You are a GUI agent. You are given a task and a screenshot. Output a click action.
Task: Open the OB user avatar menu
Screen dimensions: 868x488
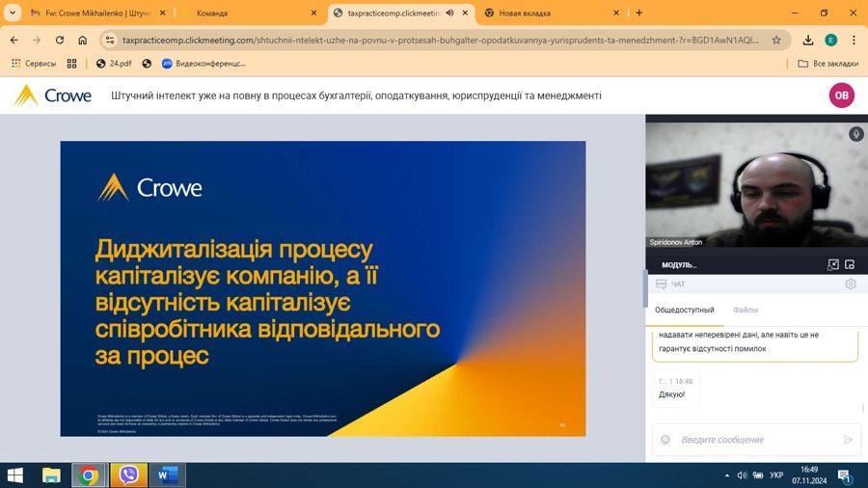coord(841,95)
